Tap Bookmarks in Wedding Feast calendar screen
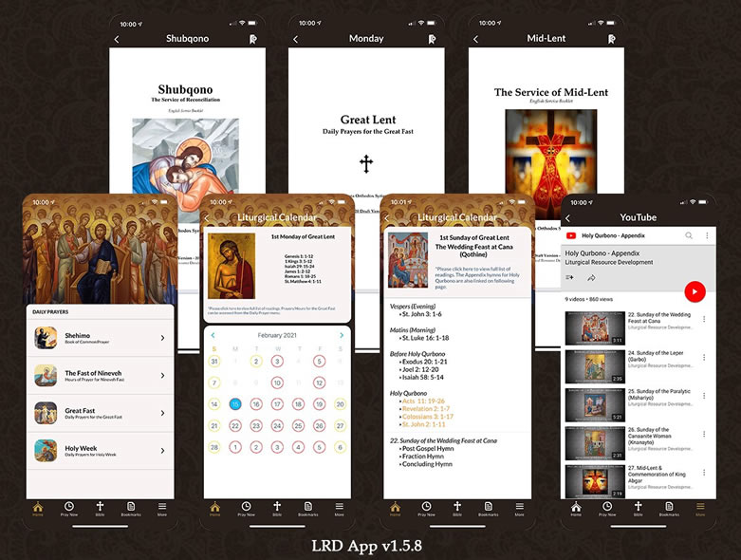The height and width of the screenshot is (560, 741). tap(489, 509)
